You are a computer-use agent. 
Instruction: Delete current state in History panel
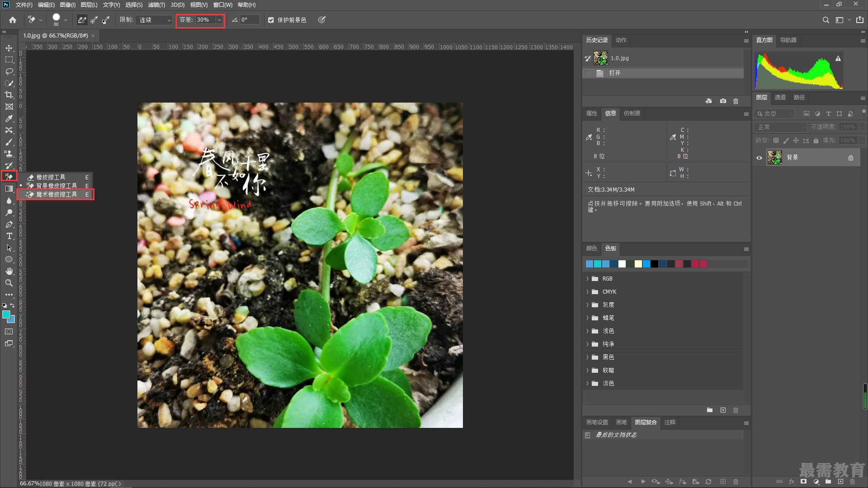click(736, 101)
